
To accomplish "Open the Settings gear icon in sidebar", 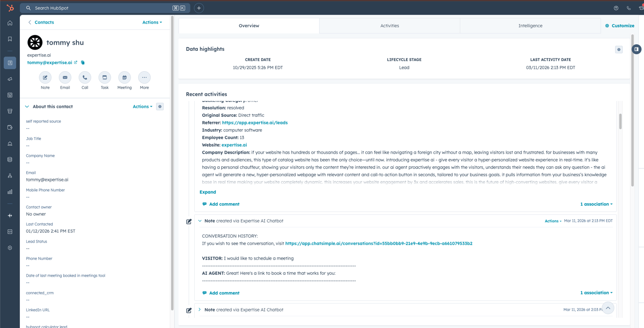I will click(10, 248).
